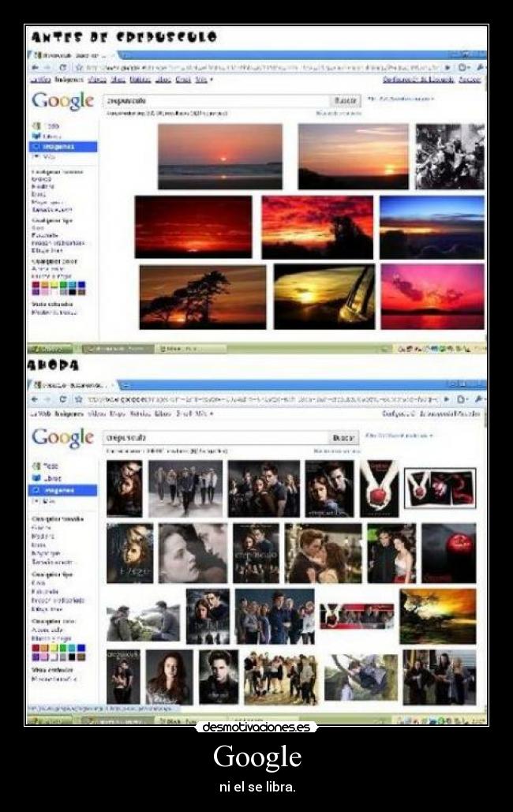
Task: Click the bookmark star in the lower browser
Action: (x=78, y=399)
